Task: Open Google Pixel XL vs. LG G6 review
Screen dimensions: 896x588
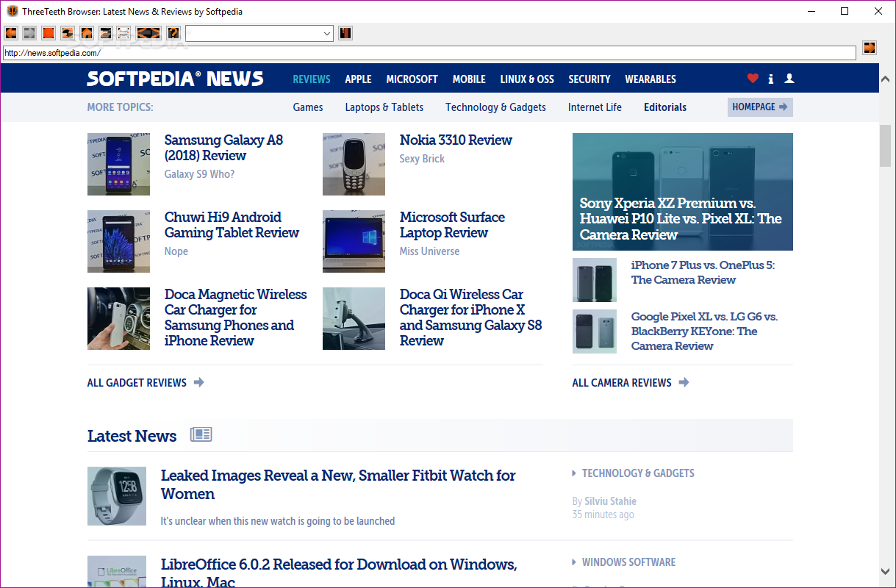Action: point(704,331)
